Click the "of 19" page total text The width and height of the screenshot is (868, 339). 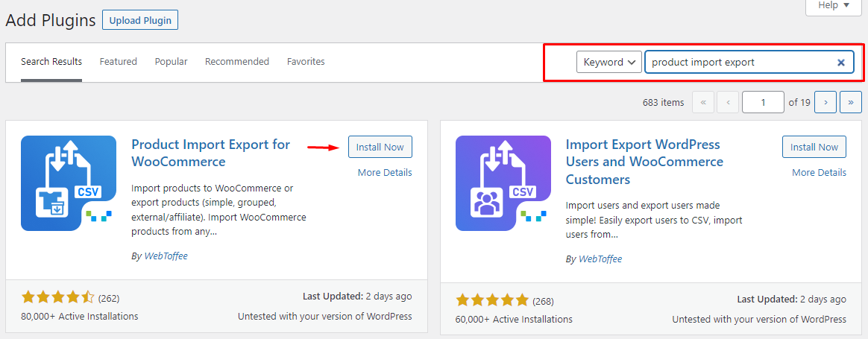(799, 102)
